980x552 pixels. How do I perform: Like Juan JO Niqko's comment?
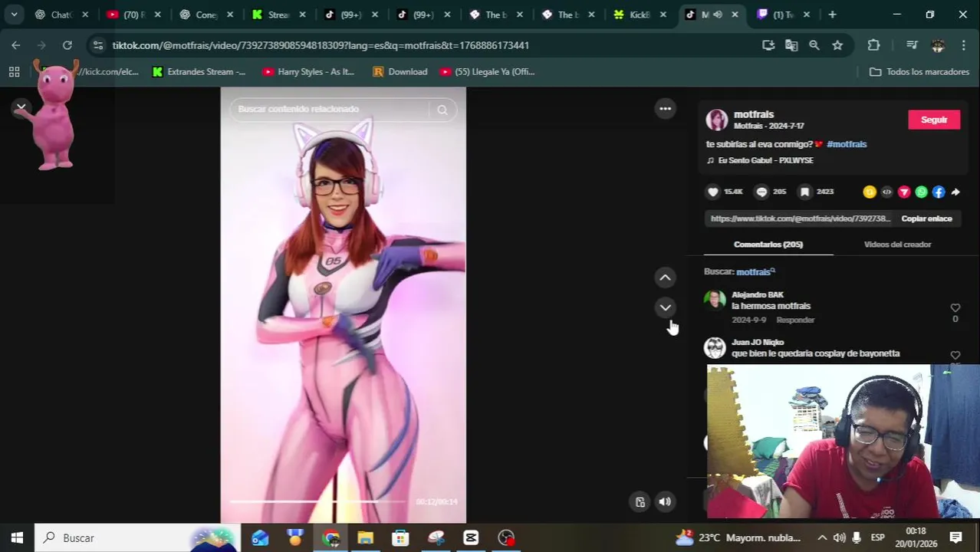(955, 356)
